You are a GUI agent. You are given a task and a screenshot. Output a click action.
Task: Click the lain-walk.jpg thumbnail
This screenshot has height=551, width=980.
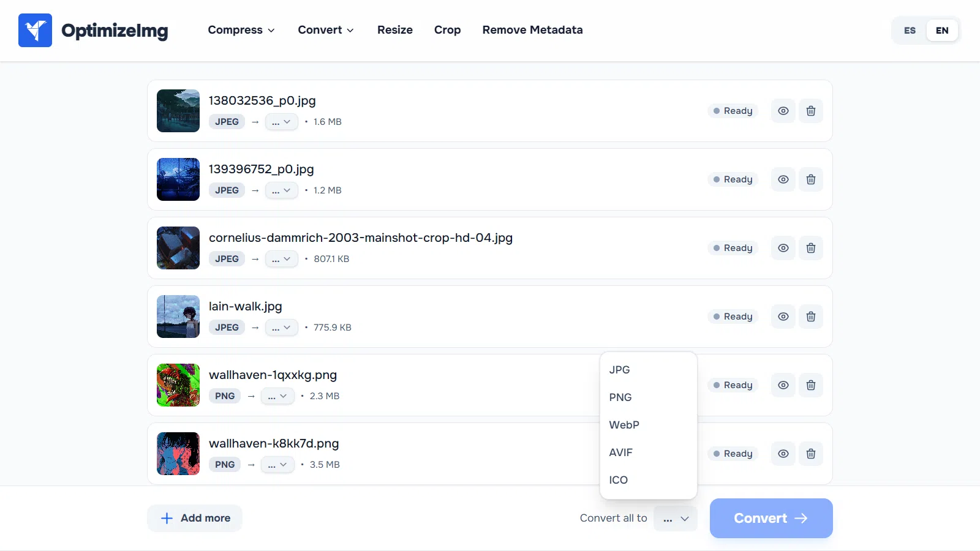[x=178, y=317]
